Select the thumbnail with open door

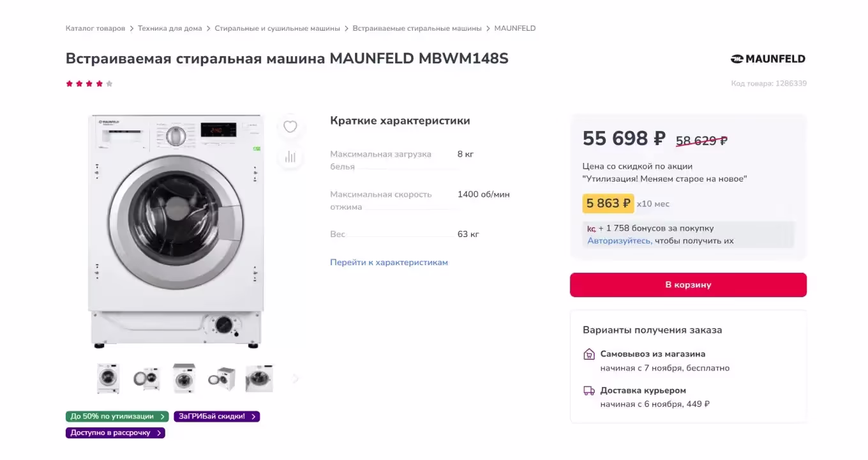[147, 378]
